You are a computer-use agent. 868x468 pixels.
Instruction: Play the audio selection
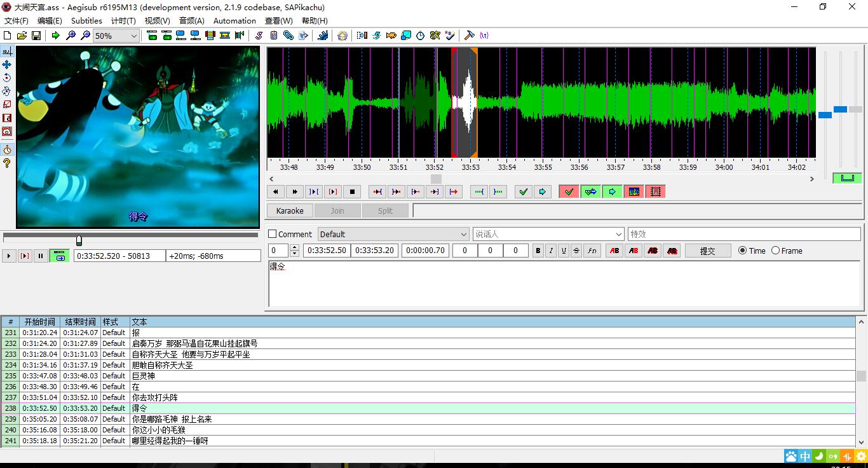click(314, 191)
